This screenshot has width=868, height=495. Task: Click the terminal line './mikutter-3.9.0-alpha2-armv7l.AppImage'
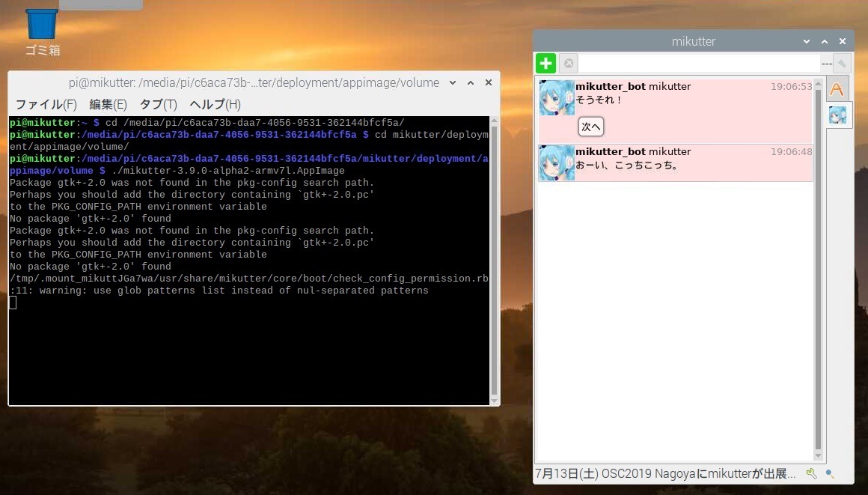(228, 171)
